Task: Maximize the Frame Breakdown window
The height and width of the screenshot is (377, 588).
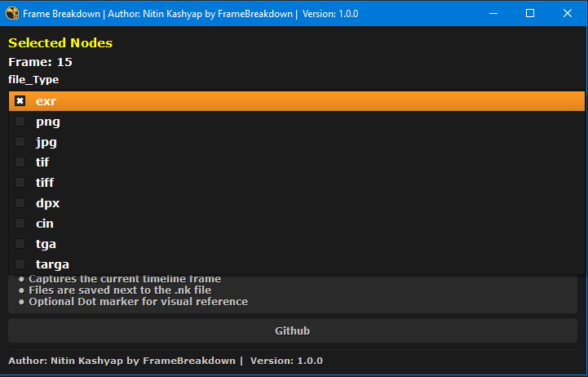Action: click(x=530, y=13)
